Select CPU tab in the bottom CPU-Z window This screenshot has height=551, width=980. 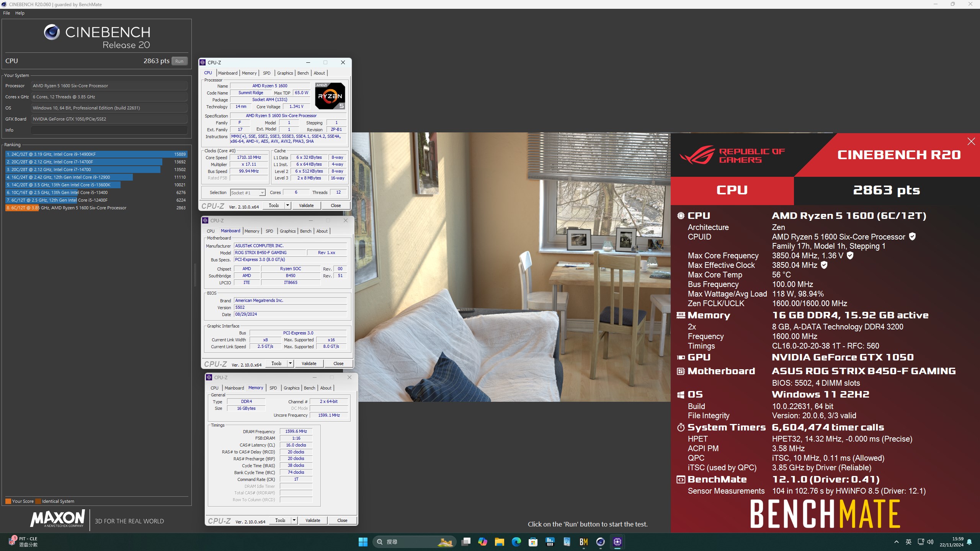point(214,388)
